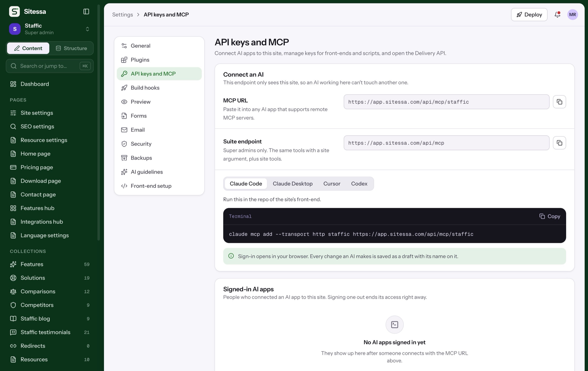The height and width of the screenshot is (371, 588).
Task: Click the Sitessa logo
Action: (14, 12)
